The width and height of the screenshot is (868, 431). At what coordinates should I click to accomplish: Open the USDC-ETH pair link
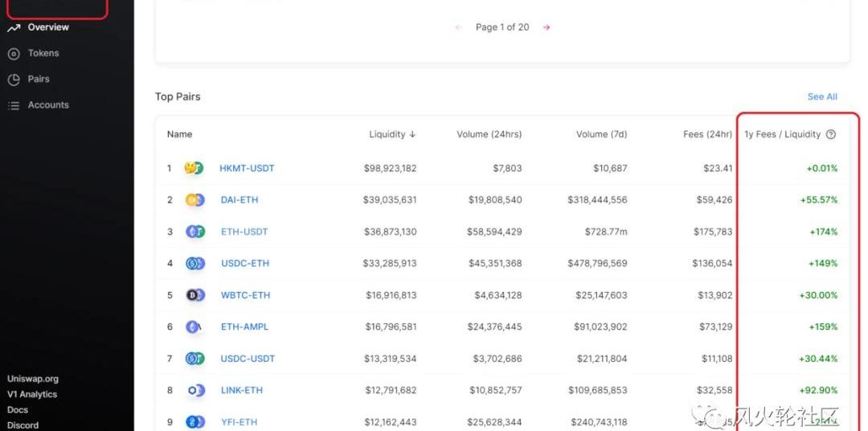[245, 263]
